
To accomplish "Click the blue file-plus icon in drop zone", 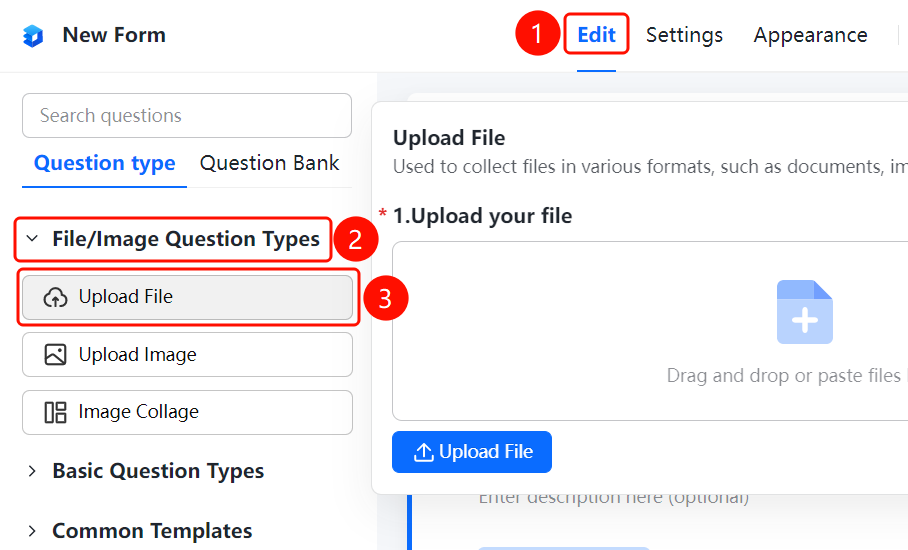I will (804, 312).
